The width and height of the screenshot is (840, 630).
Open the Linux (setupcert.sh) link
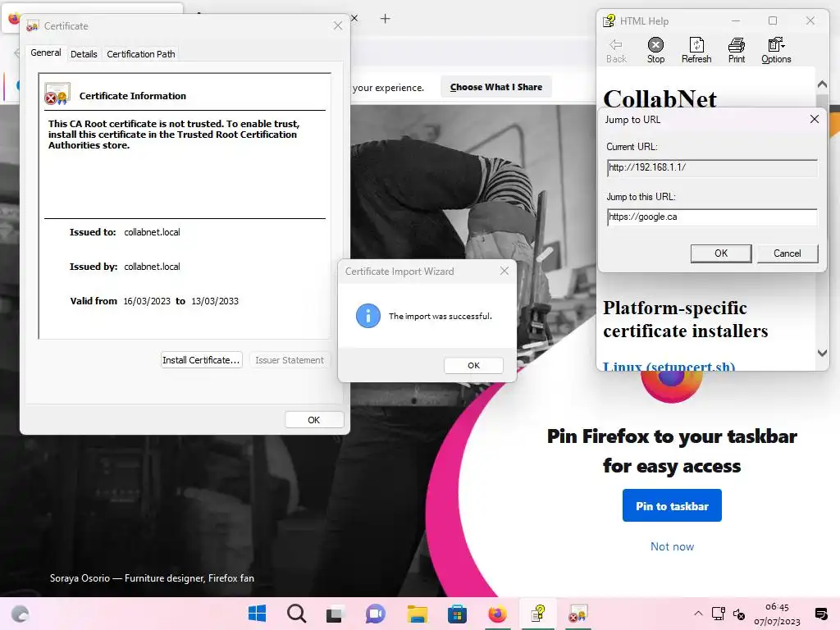click(669, 366)
